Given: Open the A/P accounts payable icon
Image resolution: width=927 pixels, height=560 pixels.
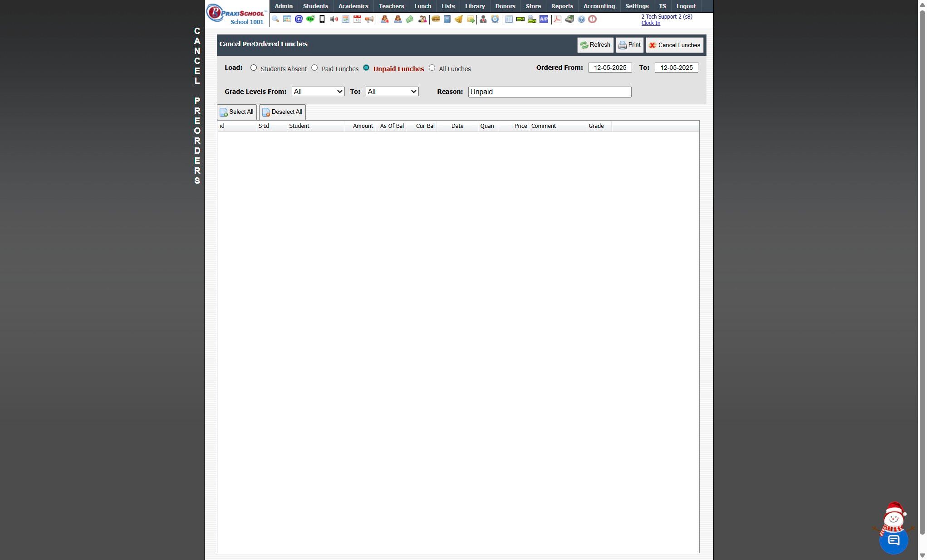Looking at the screenshot, I should (x=544, y=19).
